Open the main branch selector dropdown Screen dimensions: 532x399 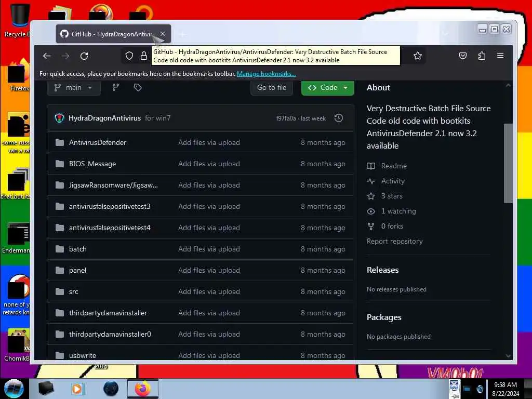click(74, 88)
